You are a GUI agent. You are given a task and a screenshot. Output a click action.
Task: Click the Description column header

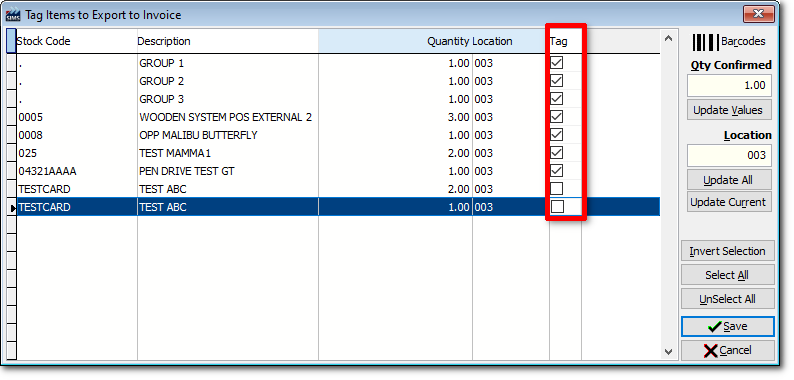point(228,41)
